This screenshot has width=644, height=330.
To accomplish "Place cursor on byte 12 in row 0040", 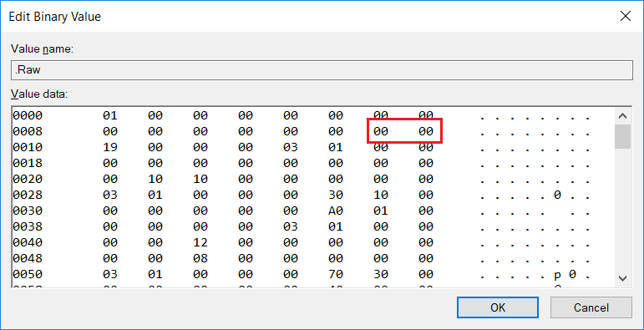I will tap(200, 242).
